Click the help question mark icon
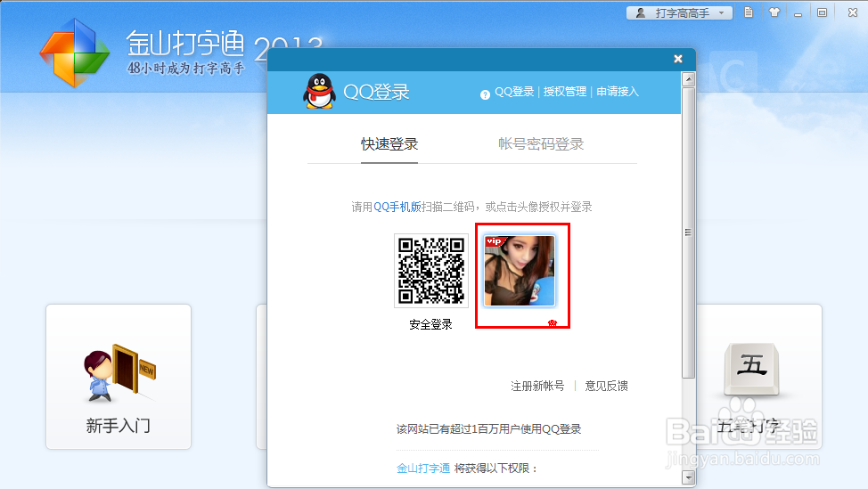Screen dimensions: 868x489 click(485, 94)
